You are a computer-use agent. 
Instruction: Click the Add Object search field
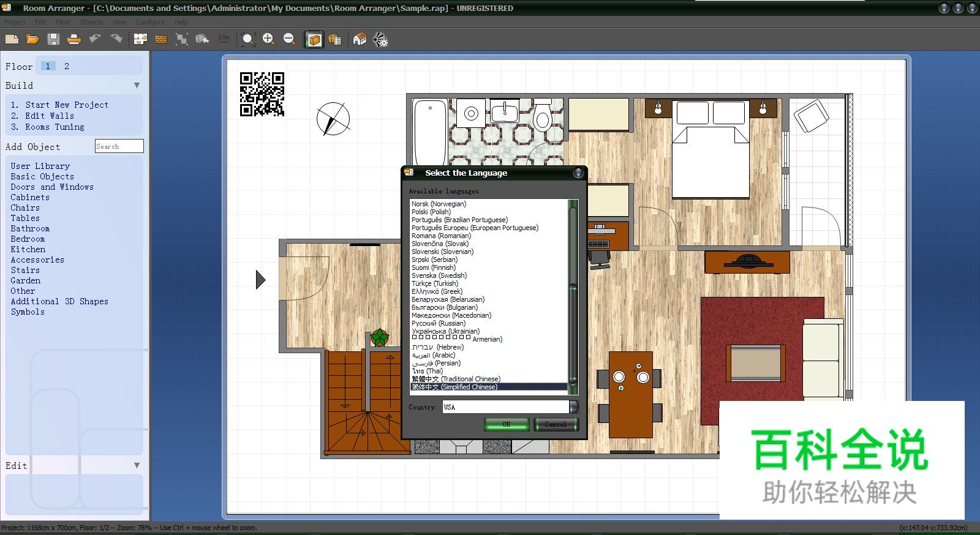[119, 146]
